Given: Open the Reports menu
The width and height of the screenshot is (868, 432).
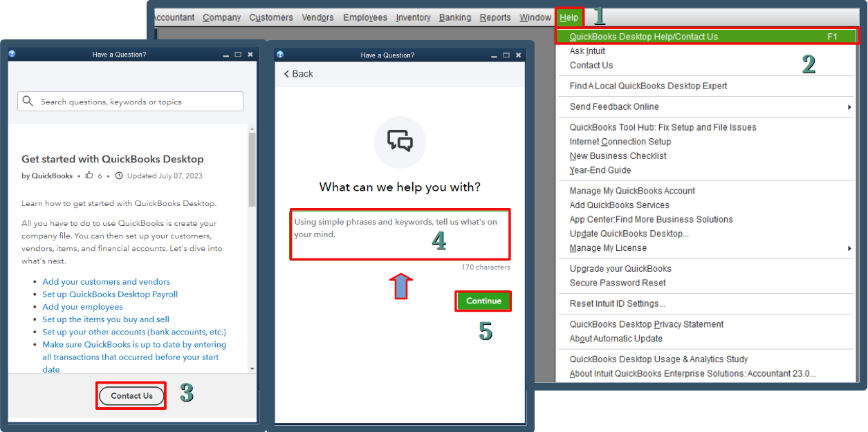Looking at the screenshot, I should pos(495,17).
